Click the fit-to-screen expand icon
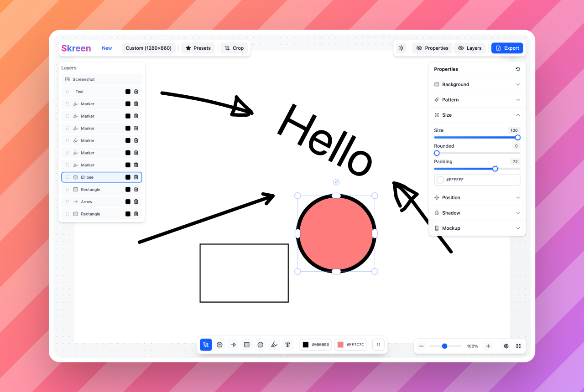The height and width of the screenshot is (392, 584). coord(518,346)
